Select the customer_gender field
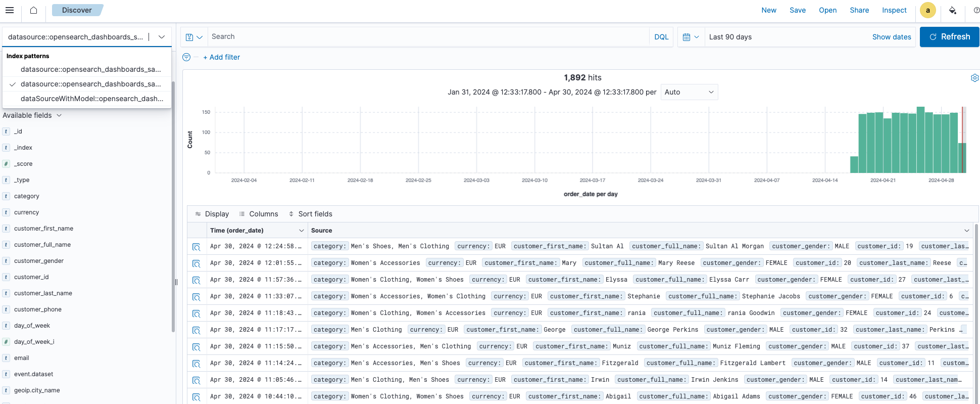This screenshot has width=980, height=404. pyautogui.click(x=39, y=261)
